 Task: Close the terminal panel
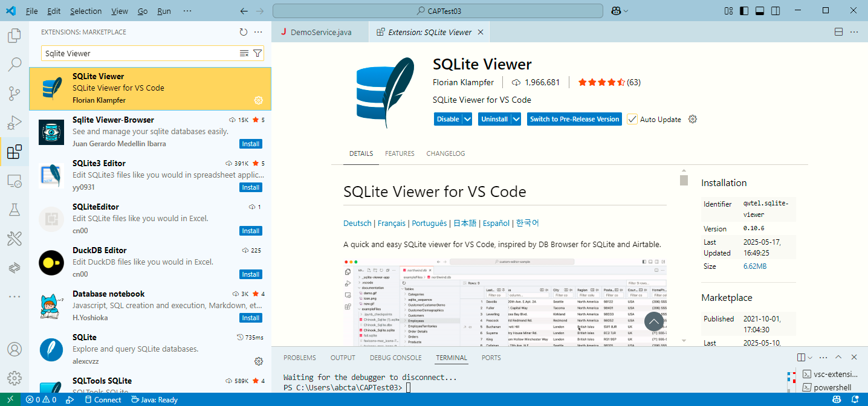pos(854,358)
